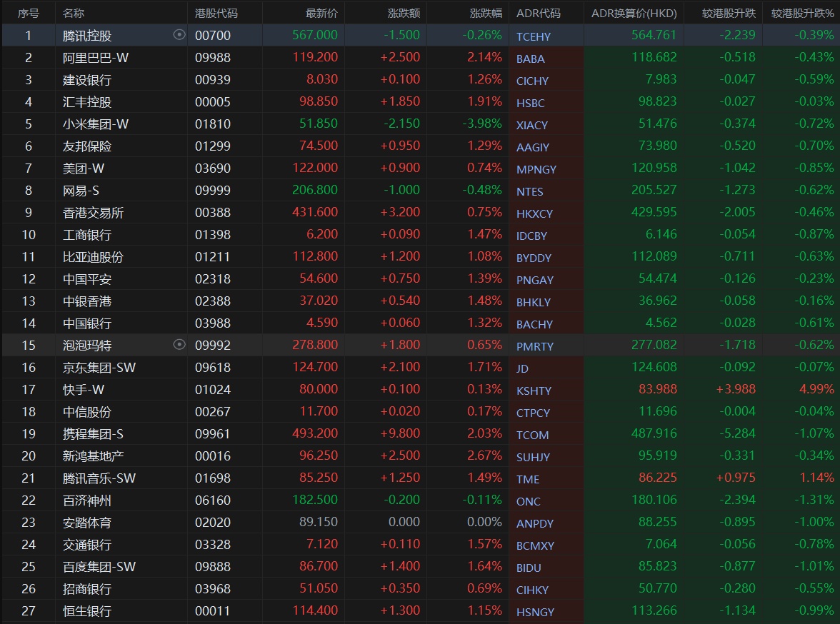Image resolution: width=840 pixels, height=624 pixels.
Task: Sort by ADR换算价(HKD) column header
Action: (633, 14)
